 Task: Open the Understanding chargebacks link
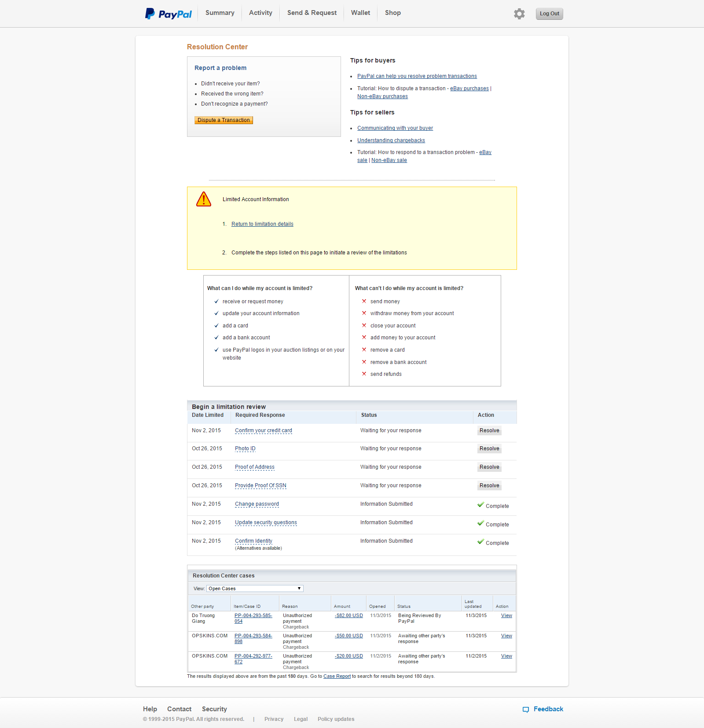(x=391, y=140)
